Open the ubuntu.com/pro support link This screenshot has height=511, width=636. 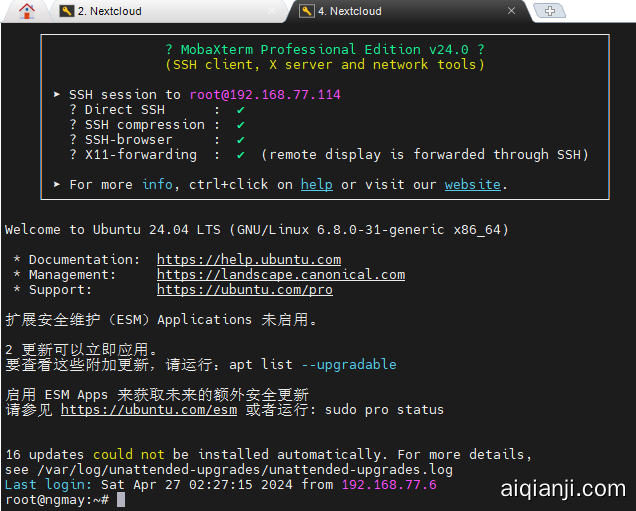tap(244, 289)
